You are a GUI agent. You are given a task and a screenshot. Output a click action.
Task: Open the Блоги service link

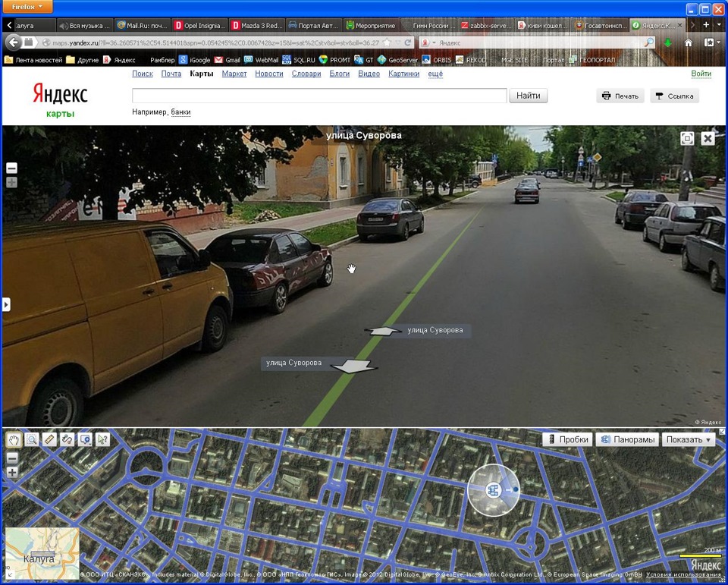pos(340,74)
